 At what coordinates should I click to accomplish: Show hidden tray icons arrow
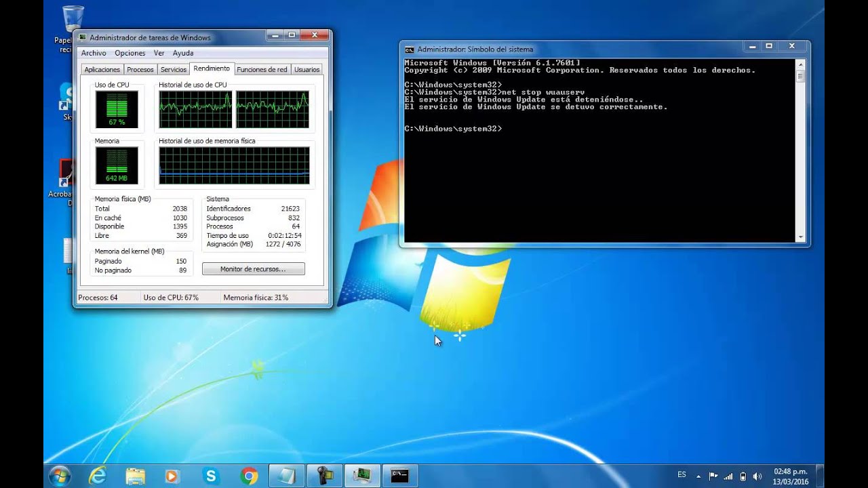click(698, 476)
